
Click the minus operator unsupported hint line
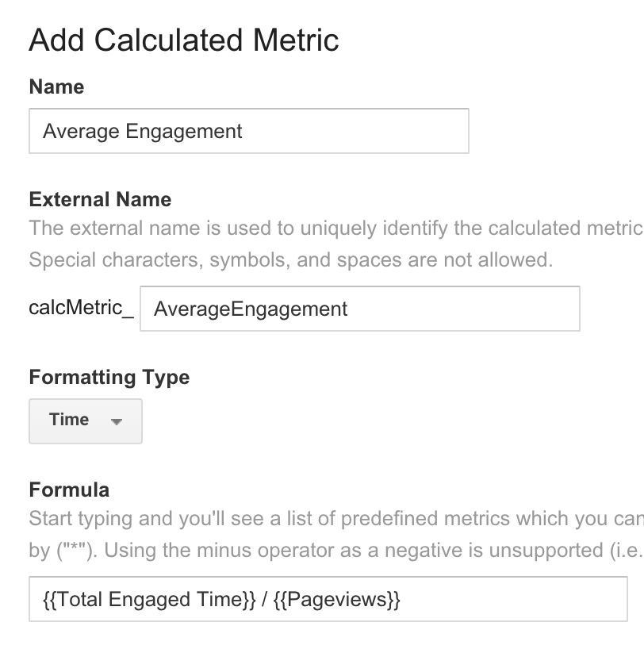(x=336, y=551)
